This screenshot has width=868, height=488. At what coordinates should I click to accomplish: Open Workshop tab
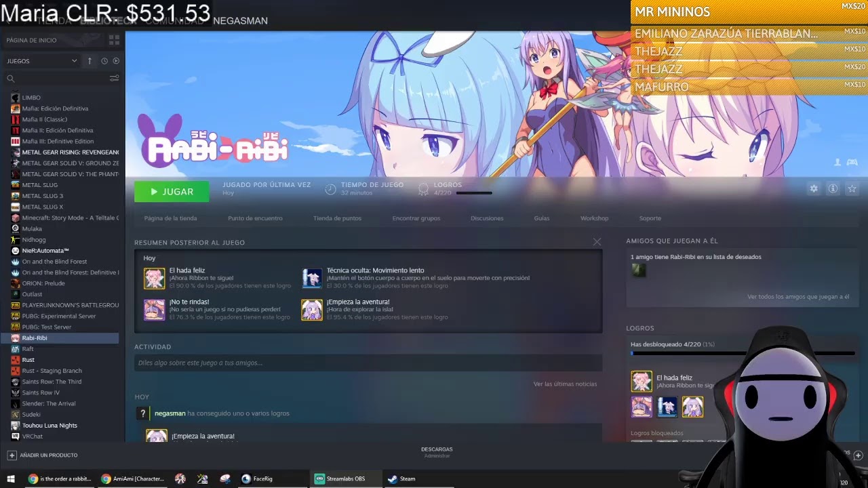pos(594,218)
